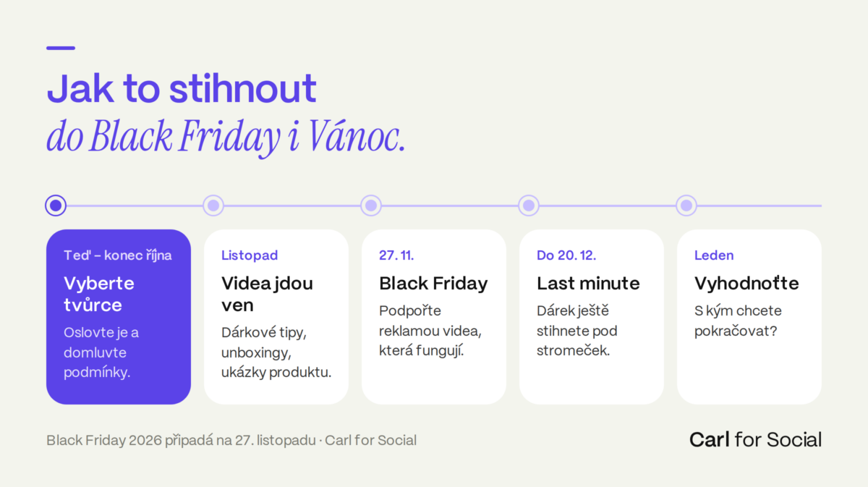The width and height of the screenshot is (868, 487).
Task: Open the purple Vyberte tvůrce card
Action: 119,316
